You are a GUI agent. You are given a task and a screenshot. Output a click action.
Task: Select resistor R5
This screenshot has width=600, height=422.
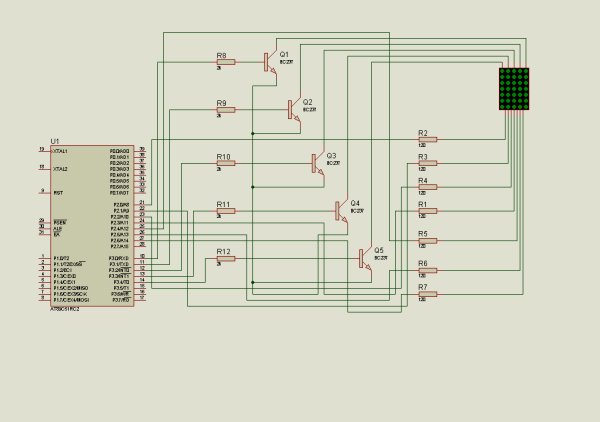[x=428, y=241]
